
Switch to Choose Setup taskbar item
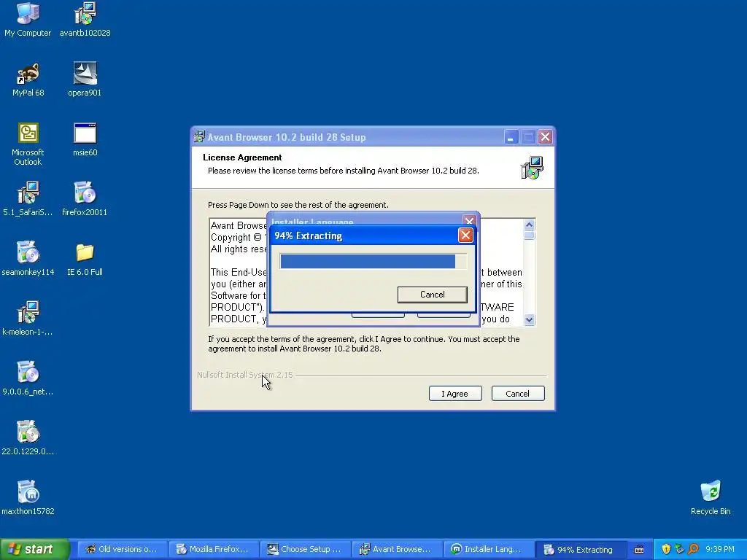(x=305, y=549)
